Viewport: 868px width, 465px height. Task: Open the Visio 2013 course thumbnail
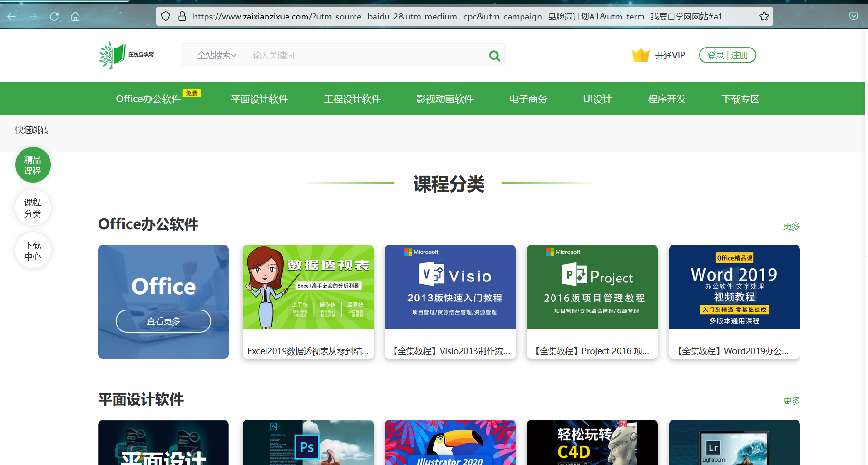tap(450, 287)
